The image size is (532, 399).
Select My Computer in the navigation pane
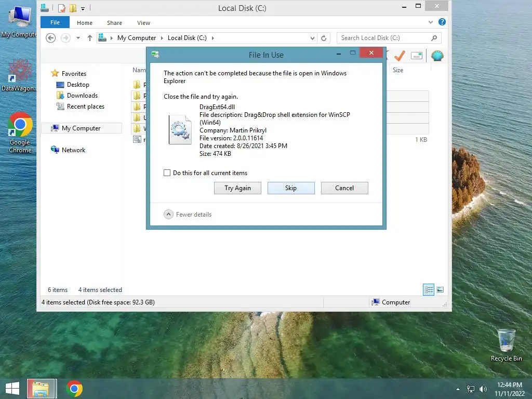coord(81,128)
